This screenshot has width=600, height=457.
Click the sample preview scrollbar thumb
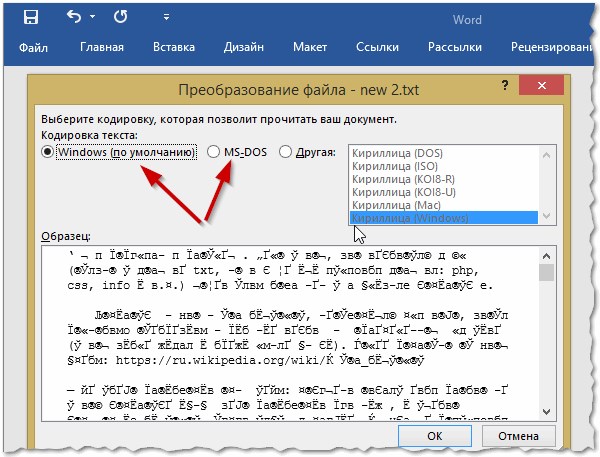(546, 272)
